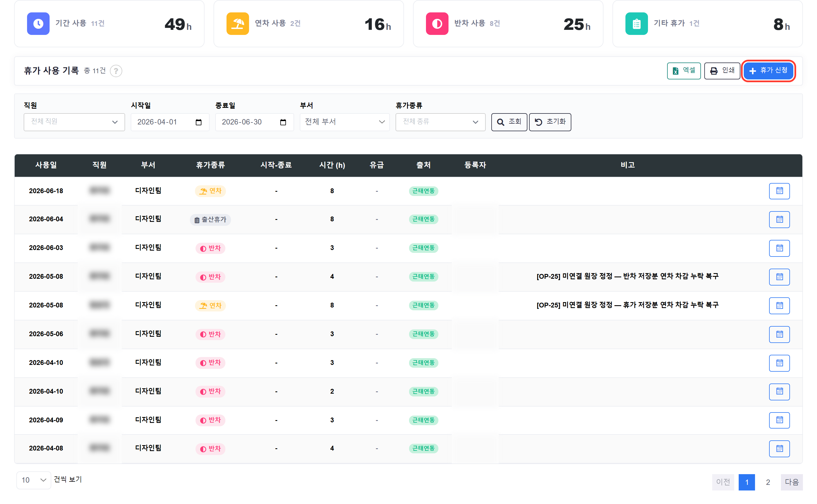Screen dimensions: 817x504
Task: Click 근태연동 badge in 2026-06-18 row
Action: coord(423,191)
